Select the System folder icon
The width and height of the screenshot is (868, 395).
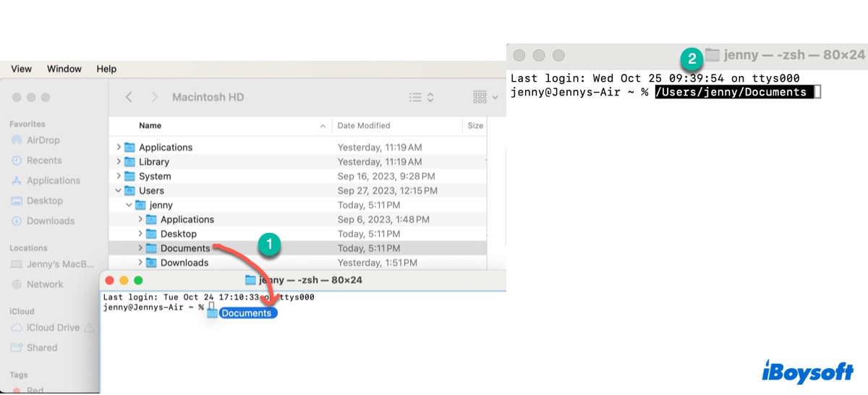click(130, 176)
